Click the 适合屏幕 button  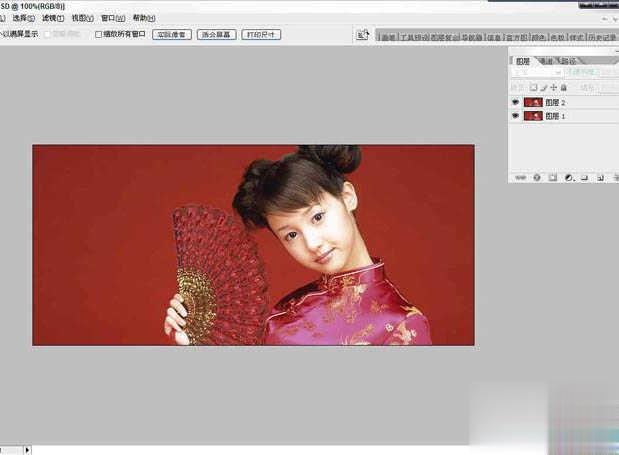216,35
